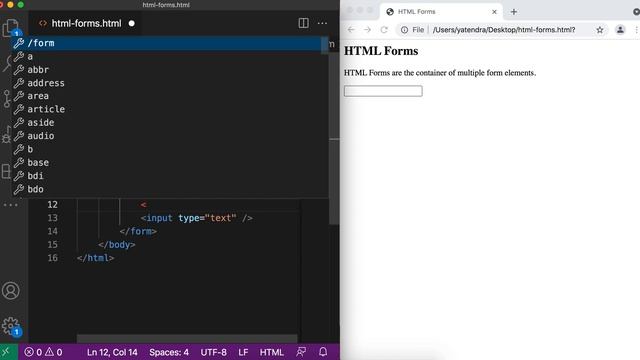
Task: Click the text input on the web page
Action: coord(383,91)
